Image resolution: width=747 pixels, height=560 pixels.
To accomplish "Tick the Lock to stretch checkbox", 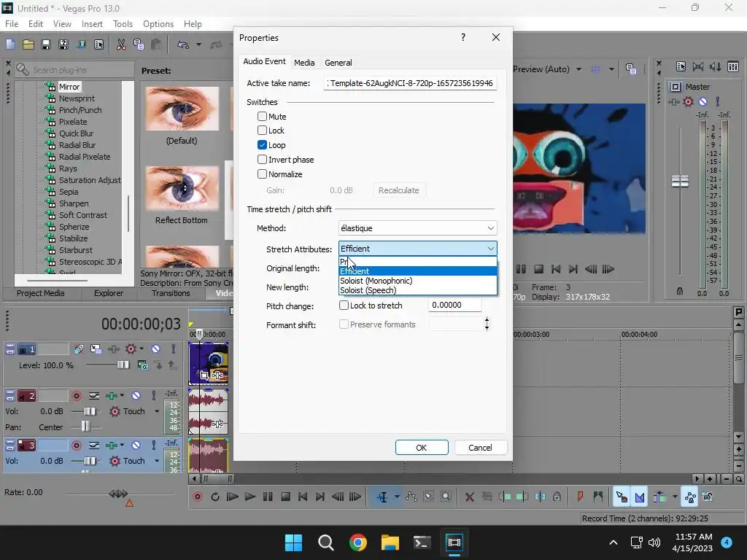I will (x=344, y=306).
